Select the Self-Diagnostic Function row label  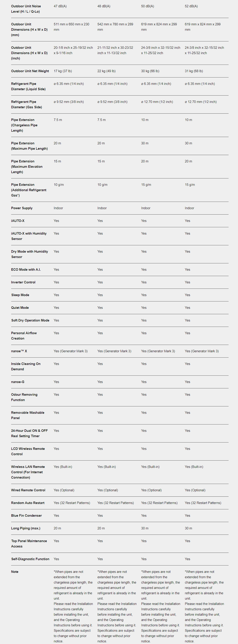[x=30, y=559]
